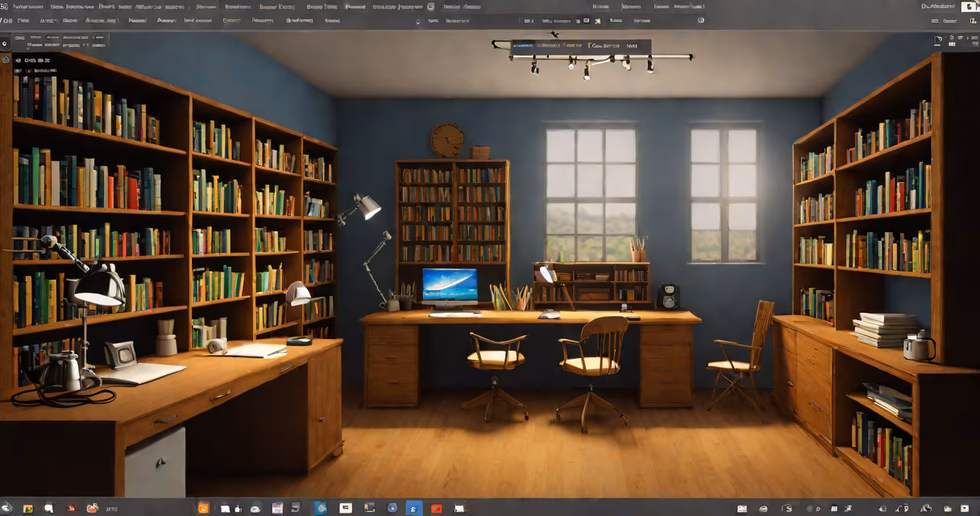The width and height of the screenshot is (980, 516).
Task: Open the white speech-box icon in bottom bar
Action: pos(345,507)
